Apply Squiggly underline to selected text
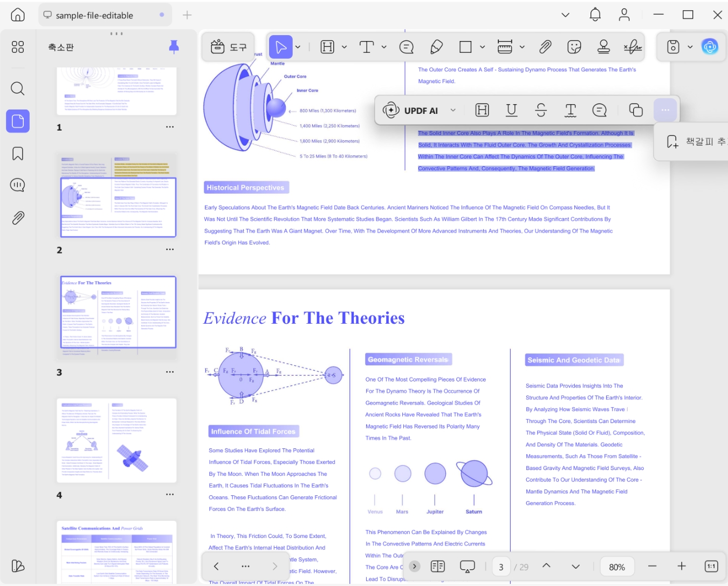The width and height of the screenshot is (728, 586). coord(571,111)
